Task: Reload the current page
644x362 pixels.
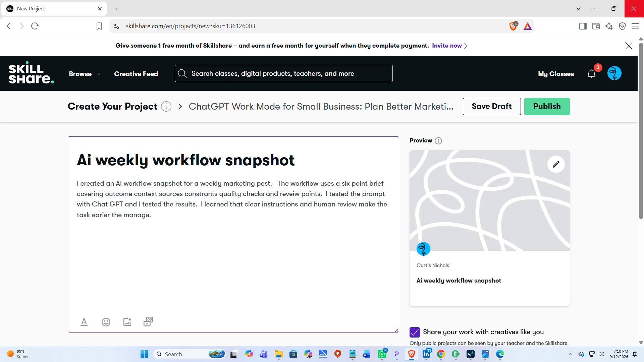Action: pos(35,26)
